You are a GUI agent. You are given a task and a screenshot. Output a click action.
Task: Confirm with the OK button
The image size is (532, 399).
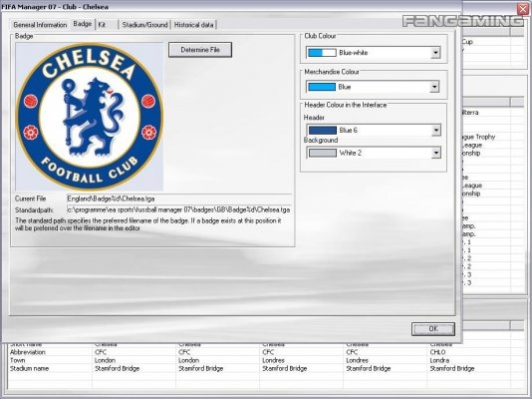point(433,329)
